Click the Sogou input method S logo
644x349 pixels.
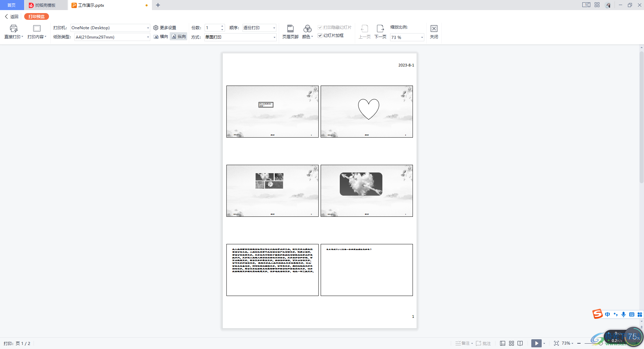(597, 314)
